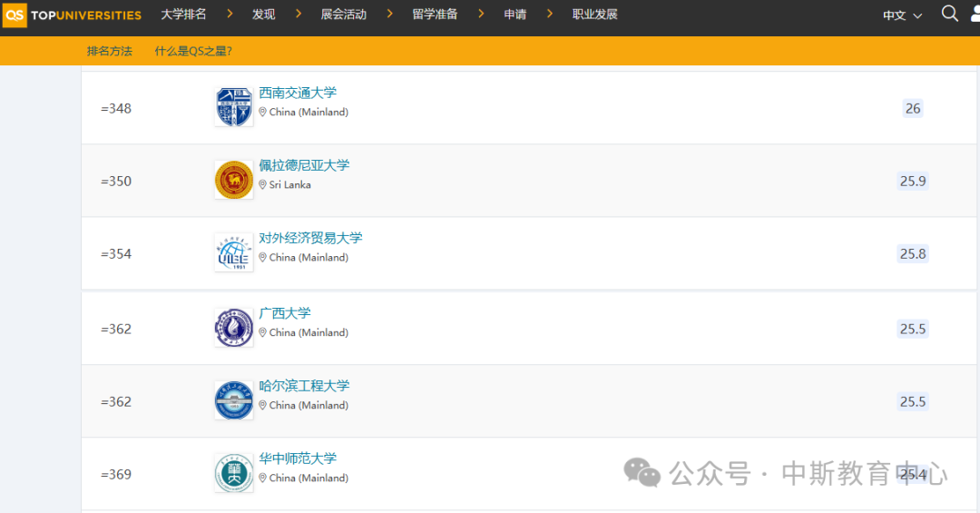This screenshot has width=980, height=513.
Task: Expand chevron next to 申请
Action: coord(549,13)
